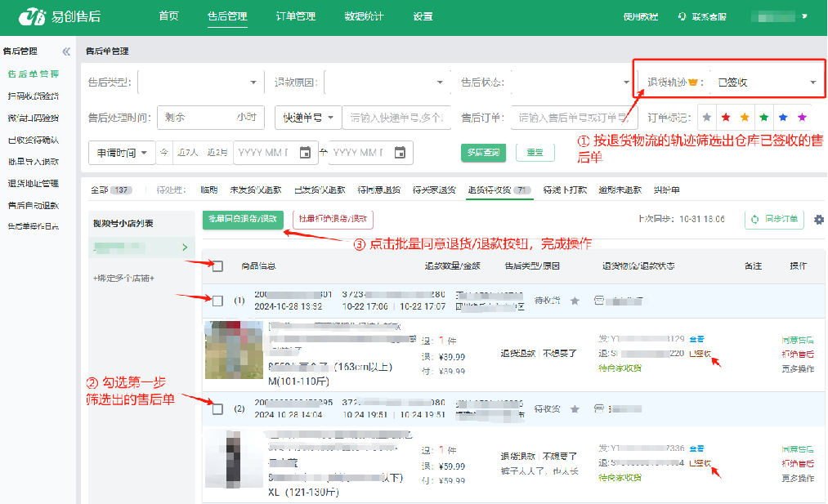
Task: Click the star icon on order (2) row
Action: click(575, 408)
